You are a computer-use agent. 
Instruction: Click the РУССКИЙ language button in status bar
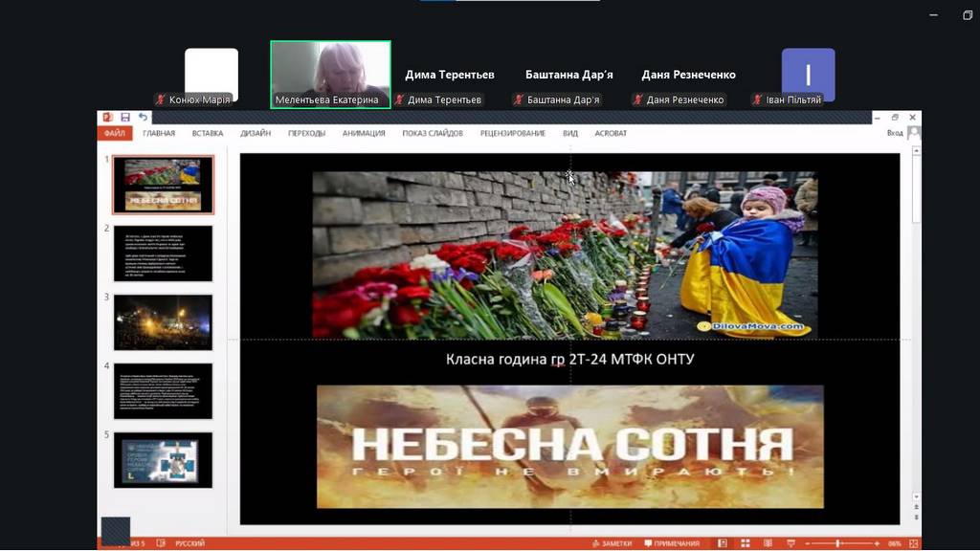pyautogui.click(x=190, y=543)
